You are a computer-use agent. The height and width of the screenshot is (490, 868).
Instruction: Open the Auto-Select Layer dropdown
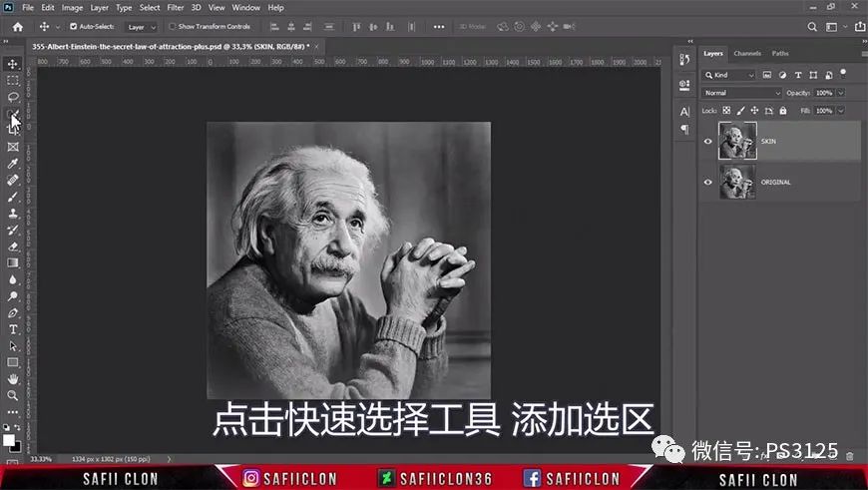click(x=141, y=27)
